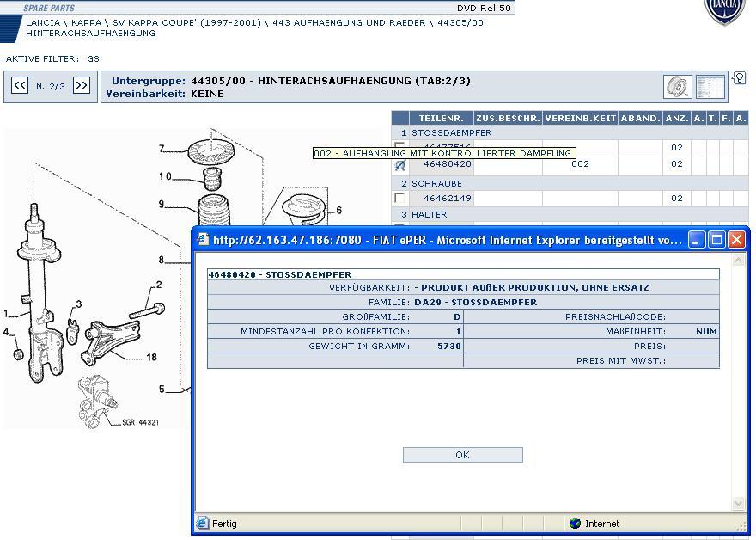Click the SPARE PARTS header label
Image resolution: width=756 pixels, height=540 pixels.
coord(49,9)
